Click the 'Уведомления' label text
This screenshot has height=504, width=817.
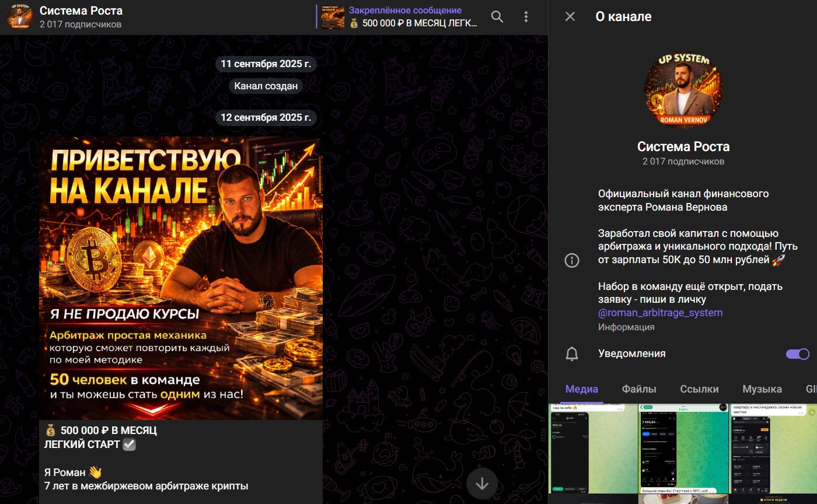632,353
